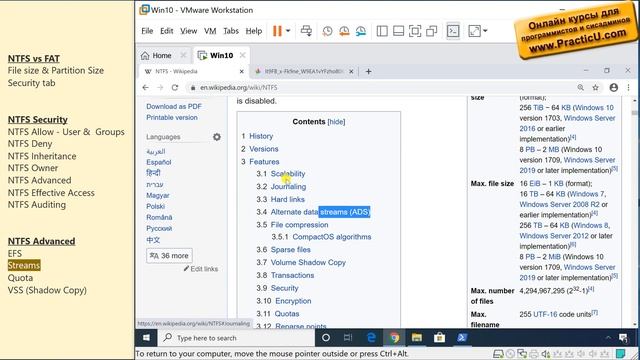Go back in Chrome
Screen dimensions: 640x360
tap(145, 87)
